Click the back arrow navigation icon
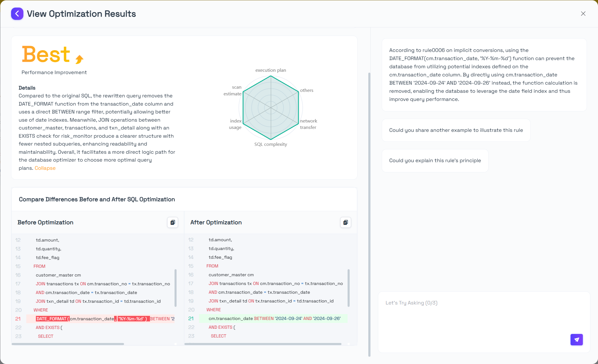 click(17, 13)
